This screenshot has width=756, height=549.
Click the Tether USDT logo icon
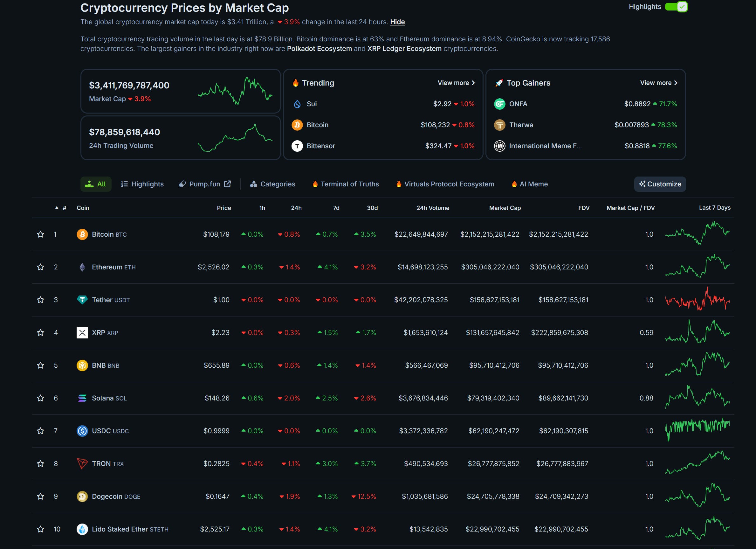[82, 300]
